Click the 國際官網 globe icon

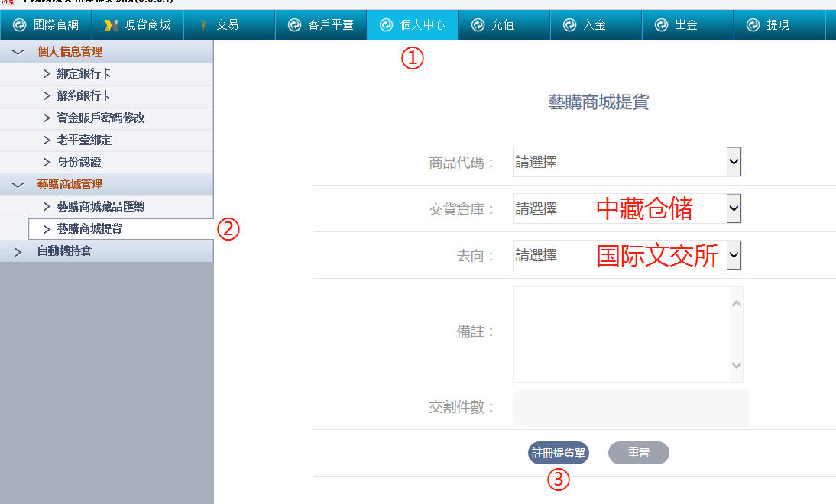pos(20,25)
